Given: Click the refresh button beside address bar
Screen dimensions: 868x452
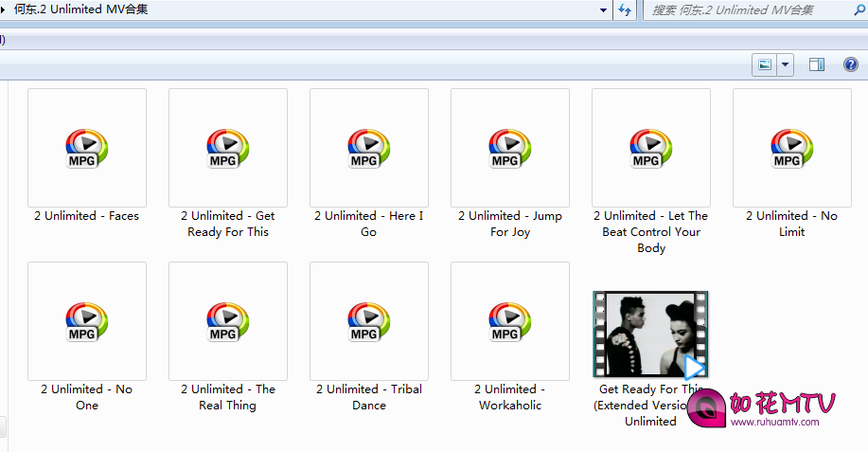Looking at the screenshot, I should point(625,10).
